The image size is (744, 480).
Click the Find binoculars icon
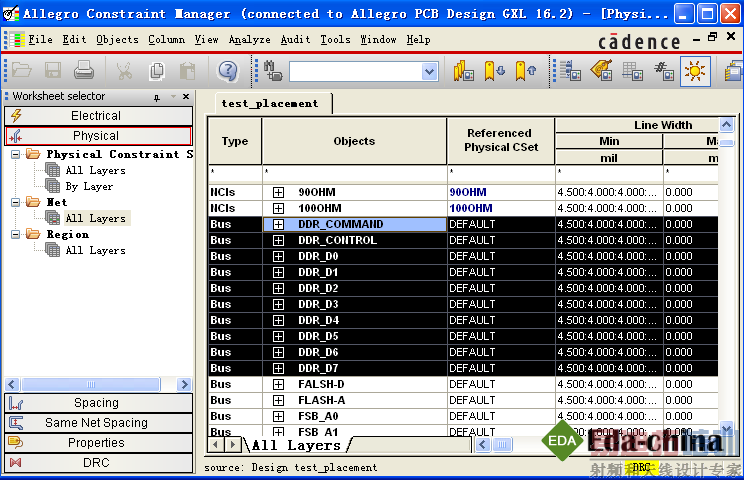click(273, 71)
